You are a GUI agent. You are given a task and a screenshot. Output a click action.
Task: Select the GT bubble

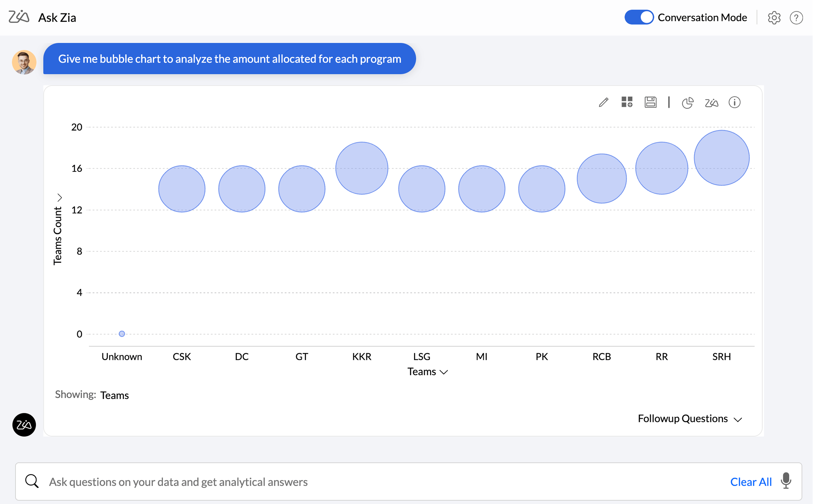click(302, 189)
